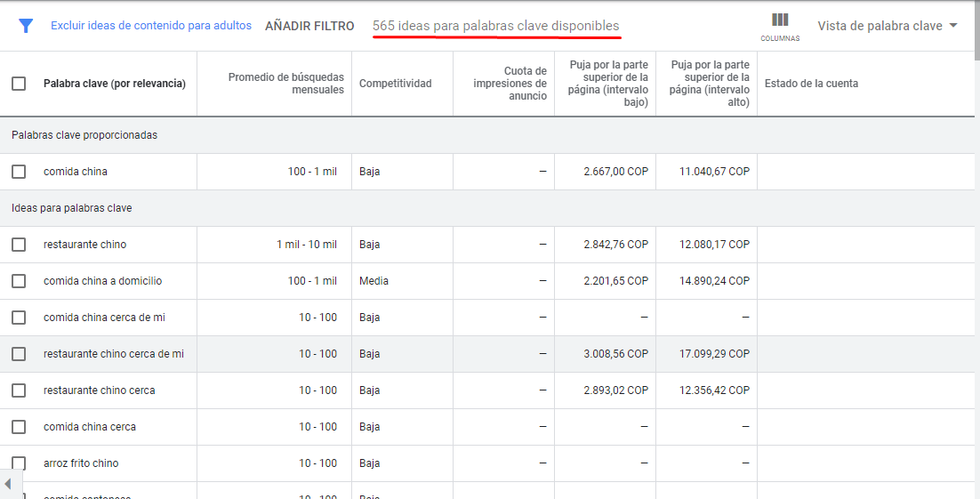
Task: Sort by the intervalo alto bid column
Action: tap(711, 84)
